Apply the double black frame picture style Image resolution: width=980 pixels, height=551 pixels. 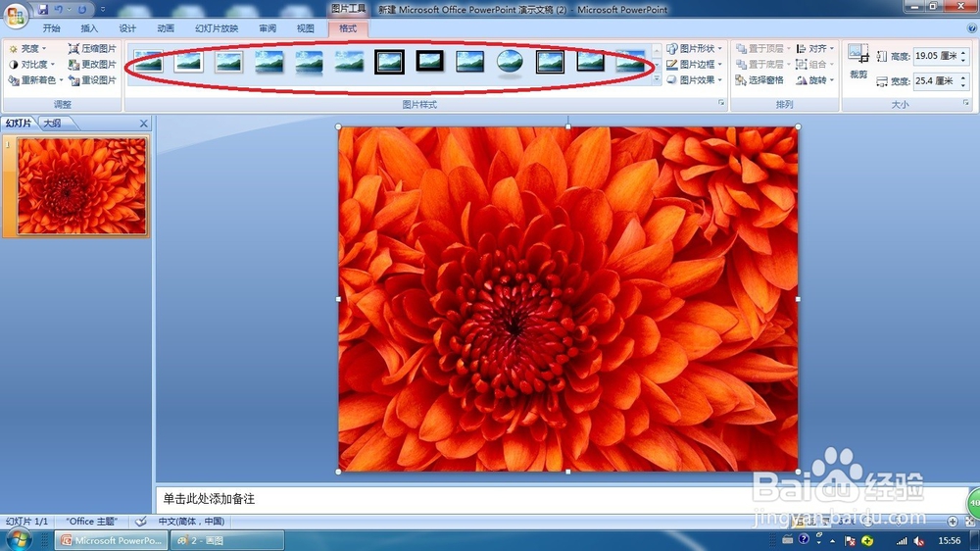click(389, 62)
